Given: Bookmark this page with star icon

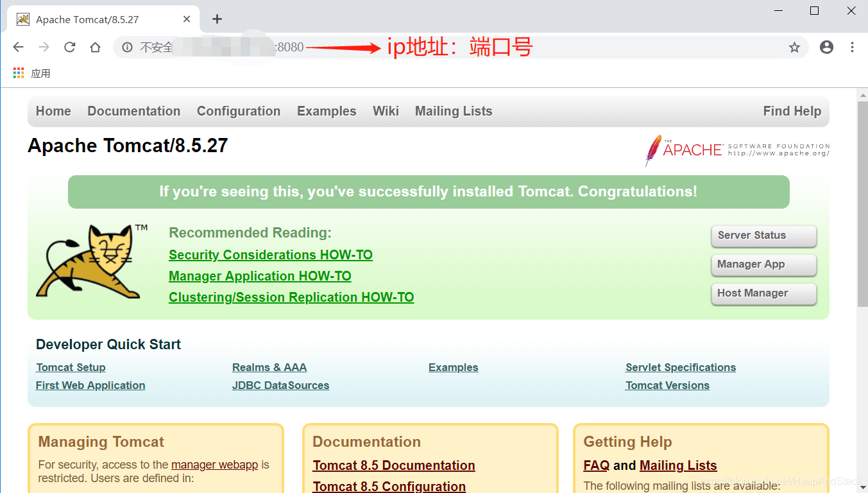Looking at the screenshot, I should point(794,47).
